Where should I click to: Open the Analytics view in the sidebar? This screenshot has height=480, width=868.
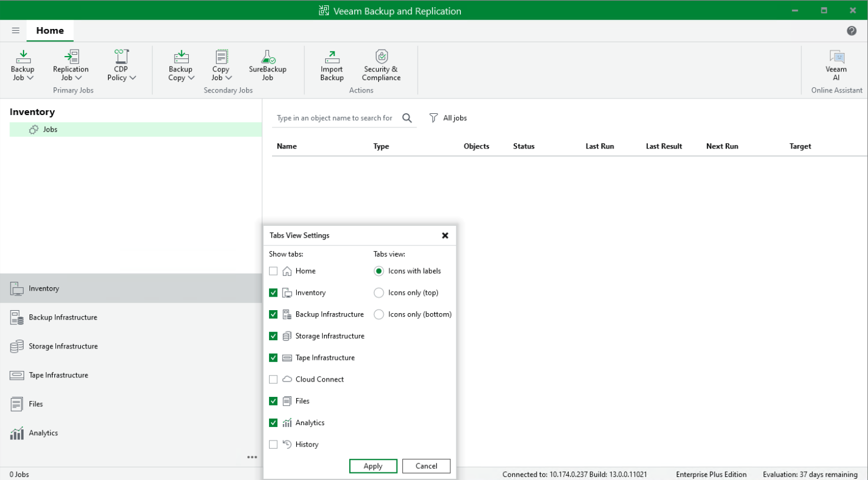tap(131, 433)
